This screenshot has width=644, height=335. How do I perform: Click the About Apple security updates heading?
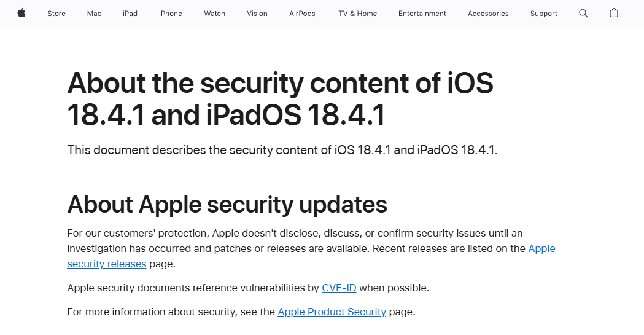[x=227, y=204]
